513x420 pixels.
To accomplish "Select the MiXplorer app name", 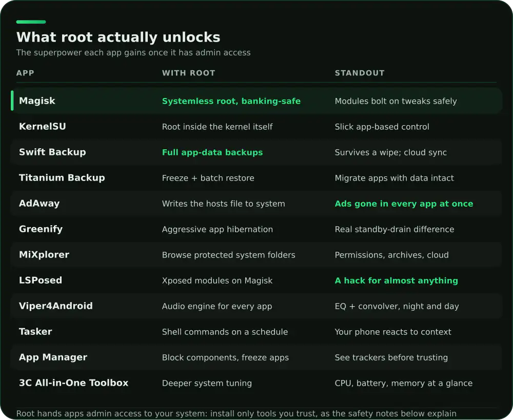I will [44, 254].
